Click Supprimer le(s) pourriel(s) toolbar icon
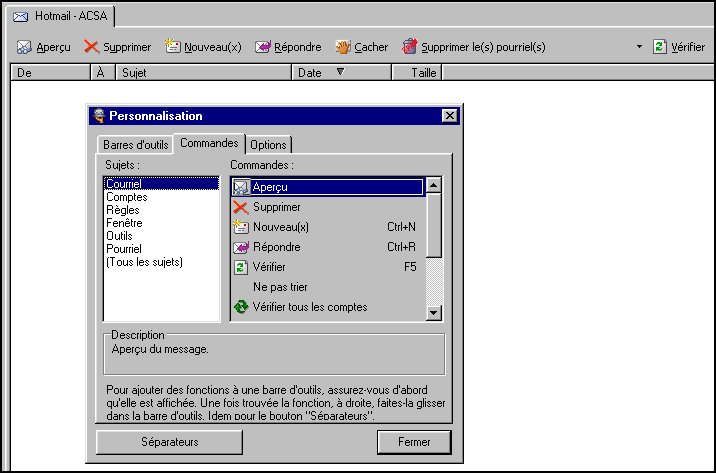 click(409, 47)
